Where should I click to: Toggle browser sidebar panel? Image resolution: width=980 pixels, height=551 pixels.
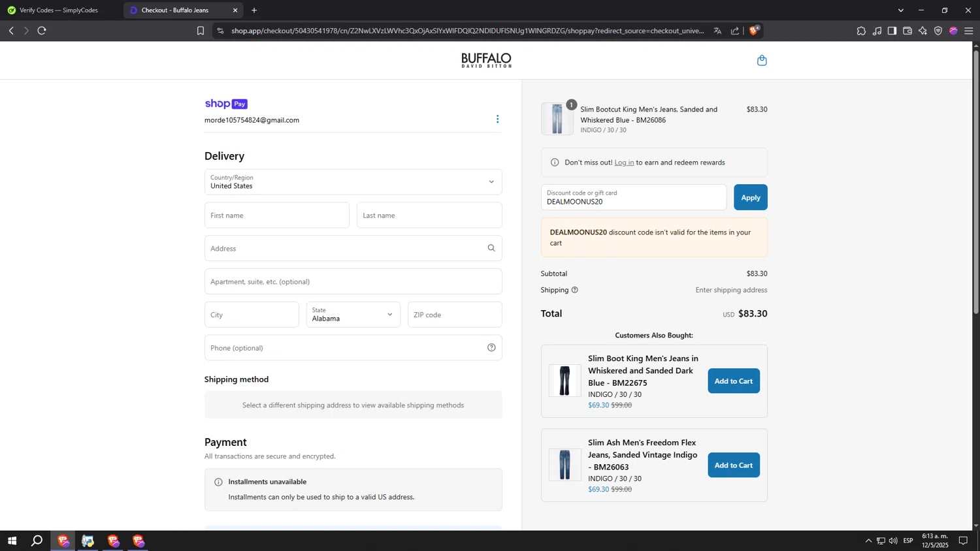coord(892,31)
